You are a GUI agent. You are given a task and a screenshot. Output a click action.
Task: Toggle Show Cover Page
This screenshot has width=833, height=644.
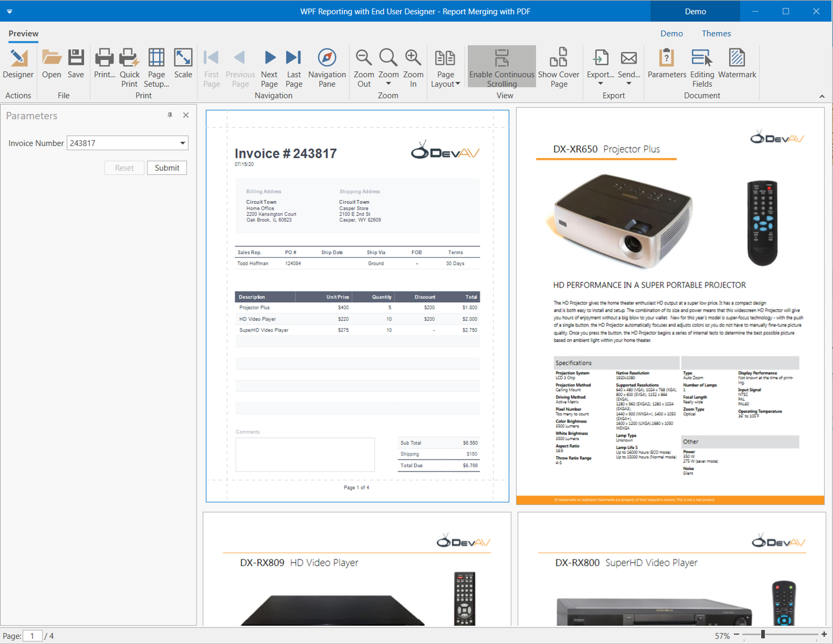click(x=558, y=68)
